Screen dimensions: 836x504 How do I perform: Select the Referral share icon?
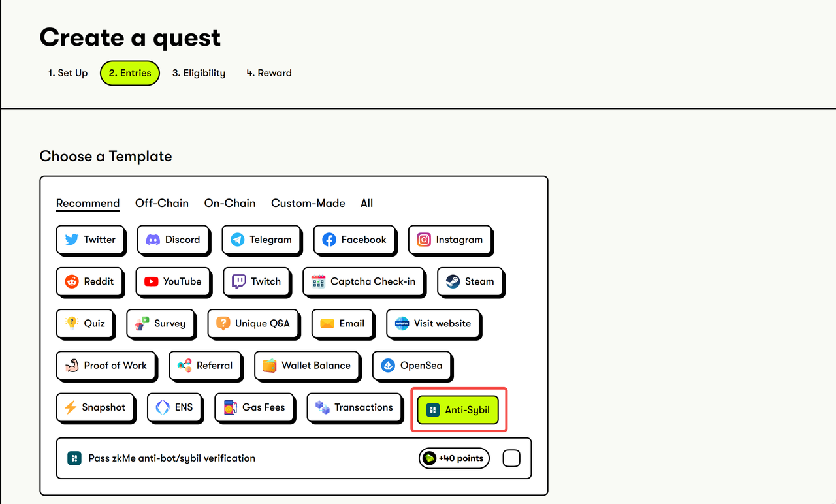(184, 365)
